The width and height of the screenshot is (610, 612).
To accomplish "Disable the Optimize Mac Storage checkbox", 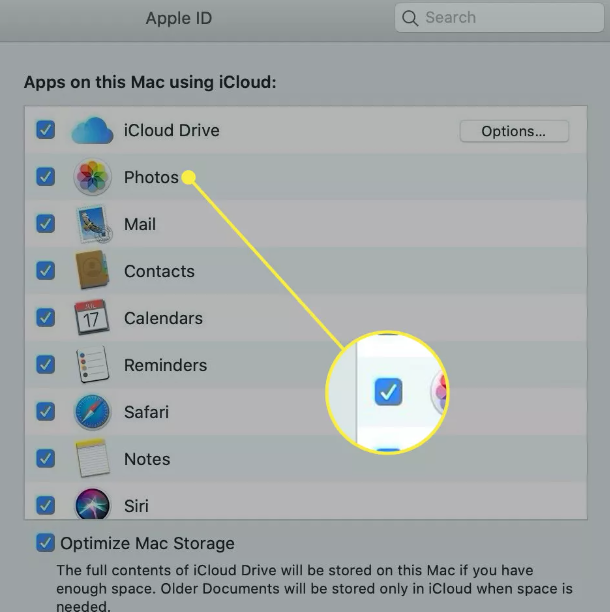I will pyautogui.click(x=45, y=543).
